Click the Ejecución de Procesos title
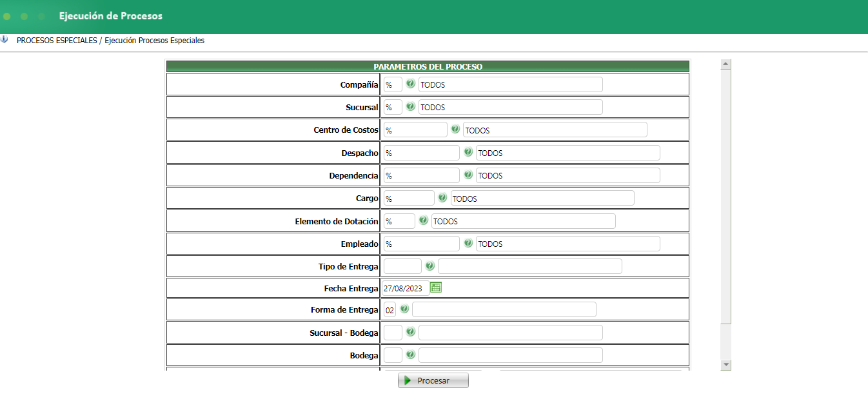 pyautogui.click(x=110, y=16)
